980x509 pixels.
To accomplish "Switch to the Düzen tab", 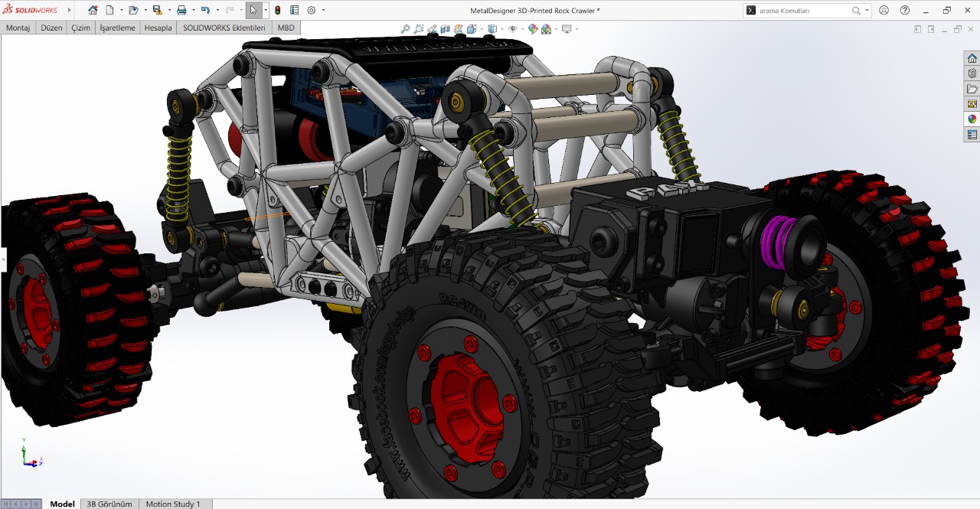I will pyautogui.click(x=51, y=28).
